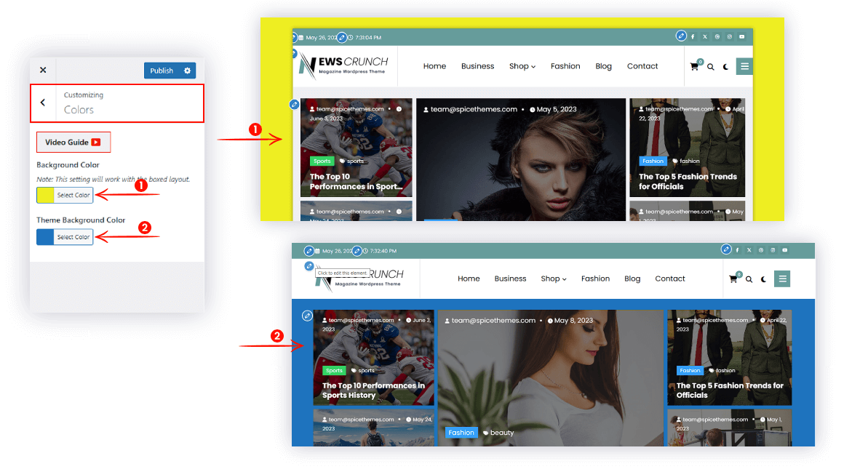Close the Customizer panel with X
Screen dimensions: 868x469
click(43, 71)
